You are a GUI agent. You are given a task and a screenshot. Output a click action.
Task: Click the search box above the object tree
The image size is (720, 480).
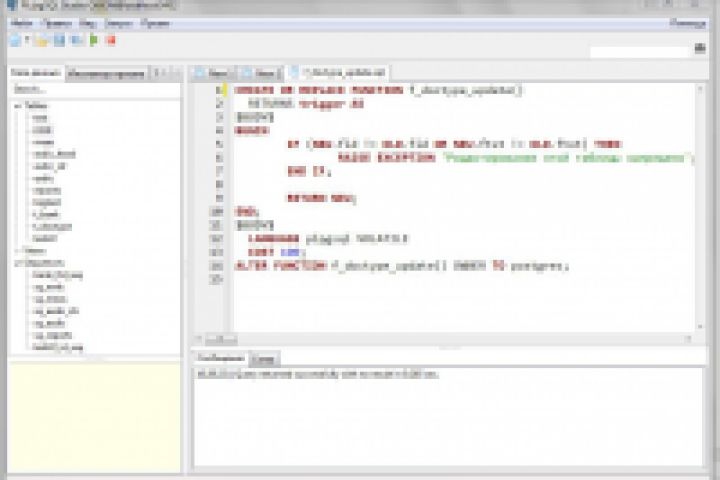point(95,89)
